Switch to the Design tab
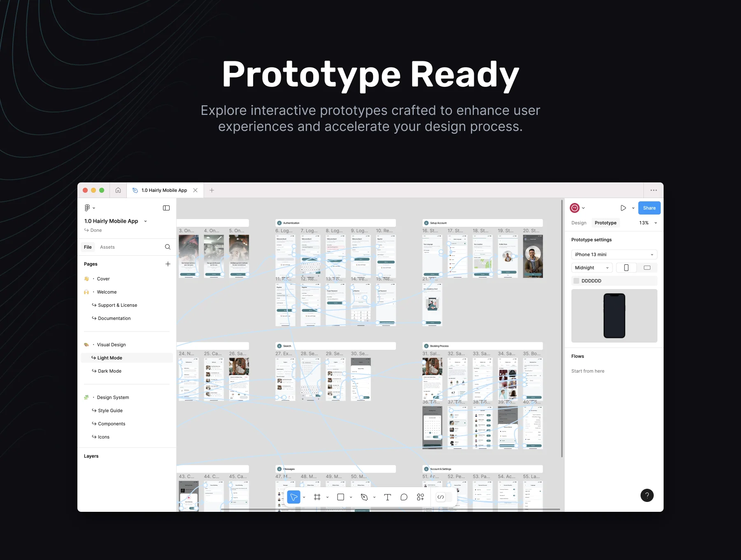The height and width of the screenshot is (560, 741). click(579, 223)
